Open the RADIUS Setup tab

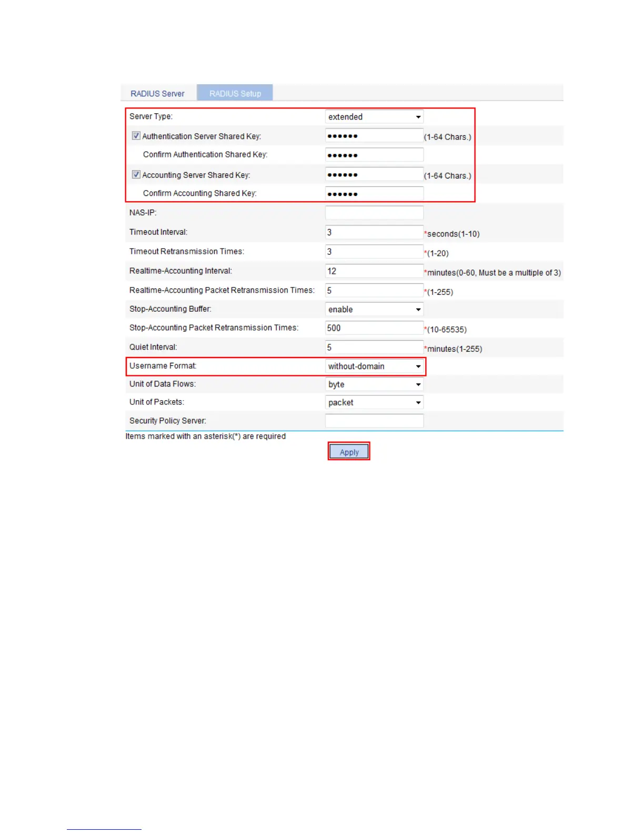click(x=235, y=93)
